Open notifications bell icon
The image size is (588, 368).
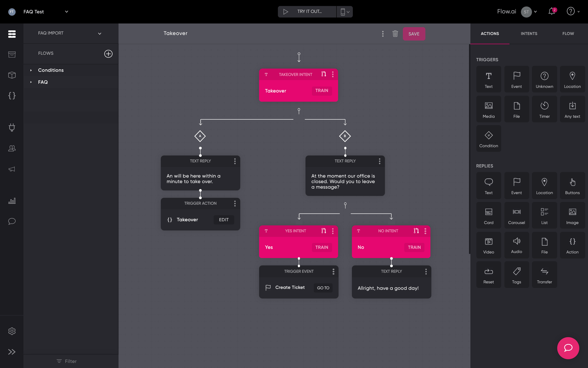point(552,11)
